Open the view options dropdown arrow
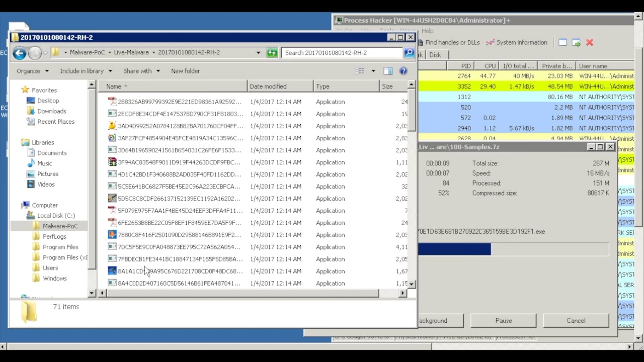This screenshot has width=644, height=362. pyautogui.click(x=373, y=71)
